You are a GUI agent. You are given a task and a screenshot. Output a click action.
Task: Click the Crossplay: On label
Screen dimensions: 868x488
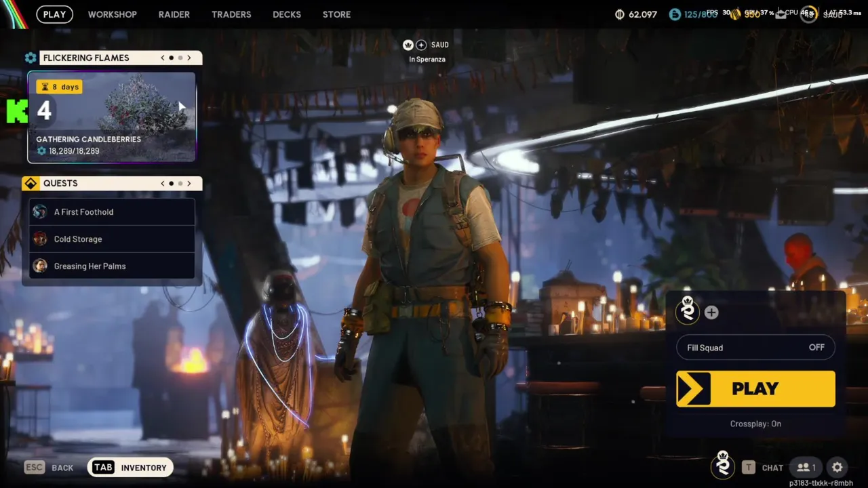coord(755,424)
